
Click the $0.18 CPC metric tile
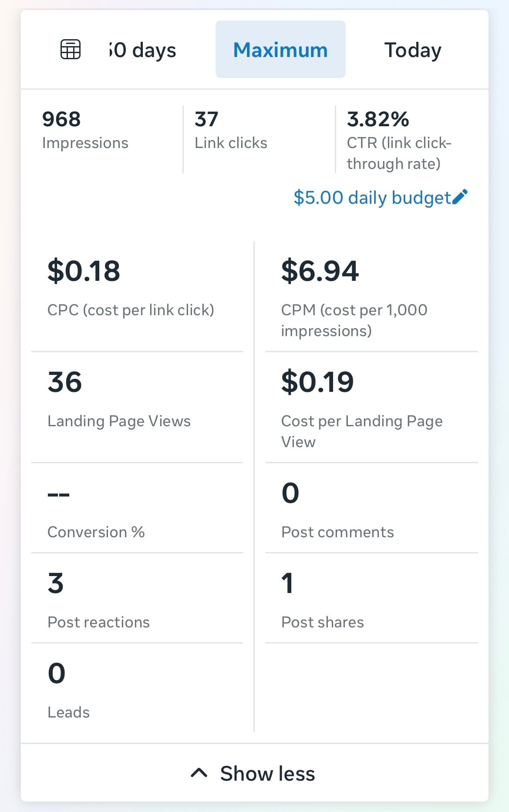coord(131,287)
